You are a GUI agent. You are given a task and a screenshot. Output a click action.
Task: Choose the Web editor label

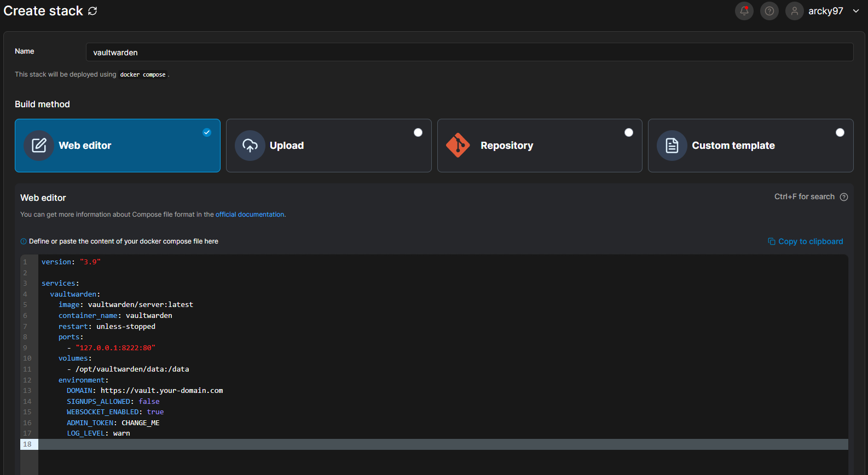point(85,146)
